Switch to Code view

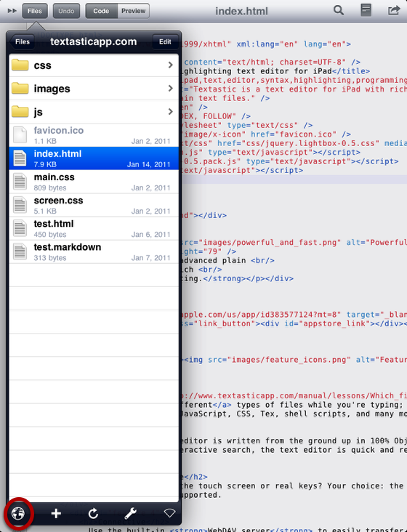pos(101,11)
